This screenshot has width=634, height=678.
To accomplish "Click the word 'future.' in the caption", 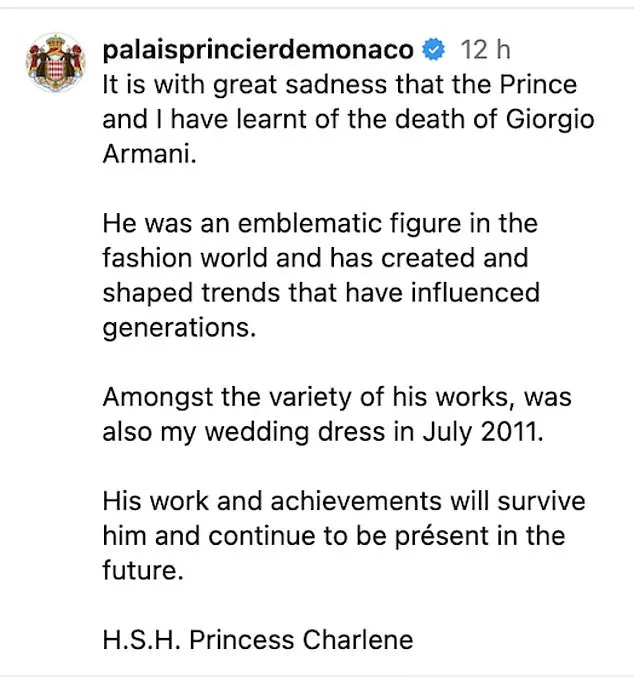I will click(143, 571).
